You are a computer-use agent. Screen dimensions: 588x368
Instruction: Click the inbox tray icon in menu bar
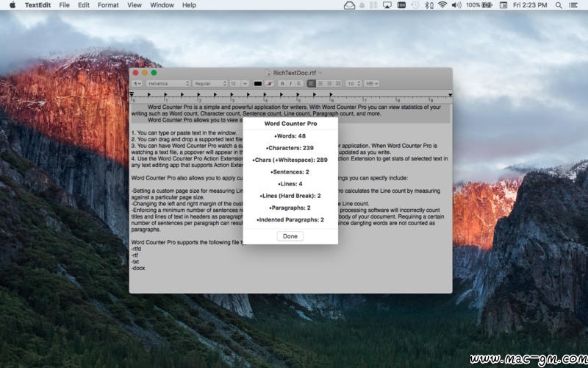[x=349, y=5]
